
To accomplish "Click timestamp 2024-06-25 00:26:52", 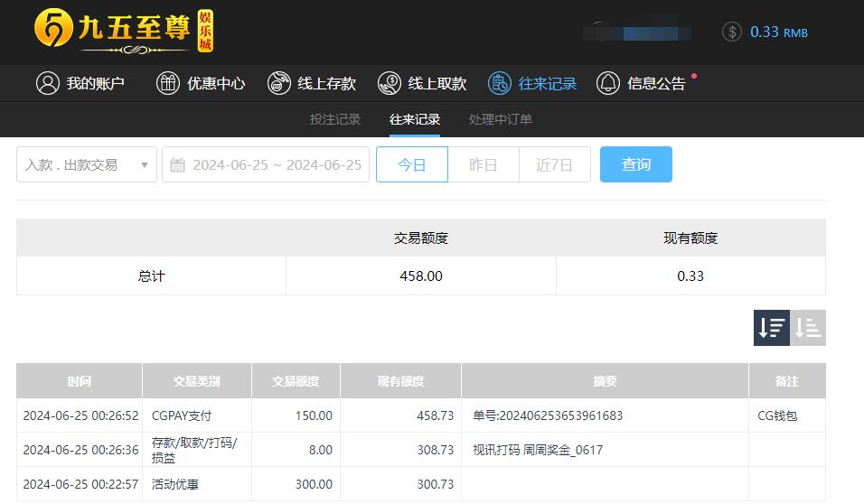I will coord(80,415).
